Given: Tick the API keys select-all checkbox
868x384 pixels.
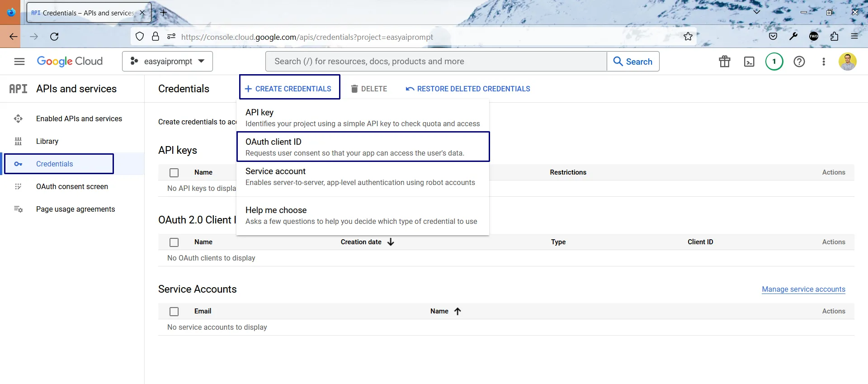Looking at the screenshot, I should [174, 173].
